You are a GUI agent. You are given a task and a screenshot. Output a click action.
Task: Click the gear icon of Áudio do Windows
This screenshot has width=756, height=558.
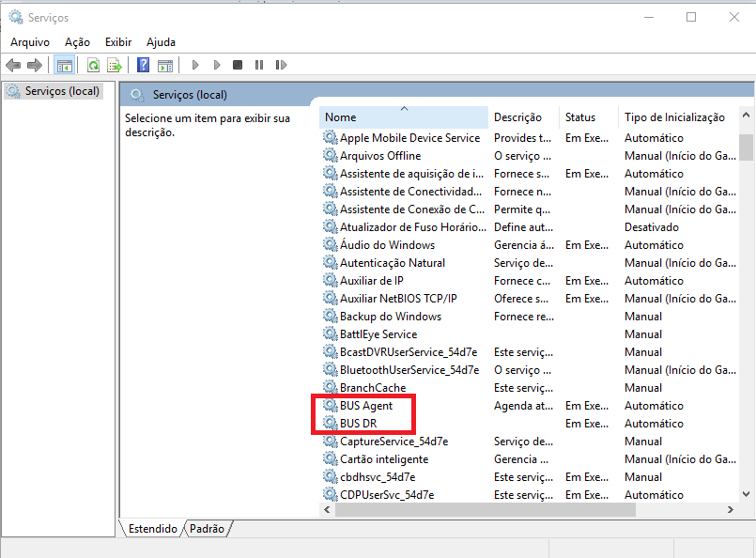(331, 244)
